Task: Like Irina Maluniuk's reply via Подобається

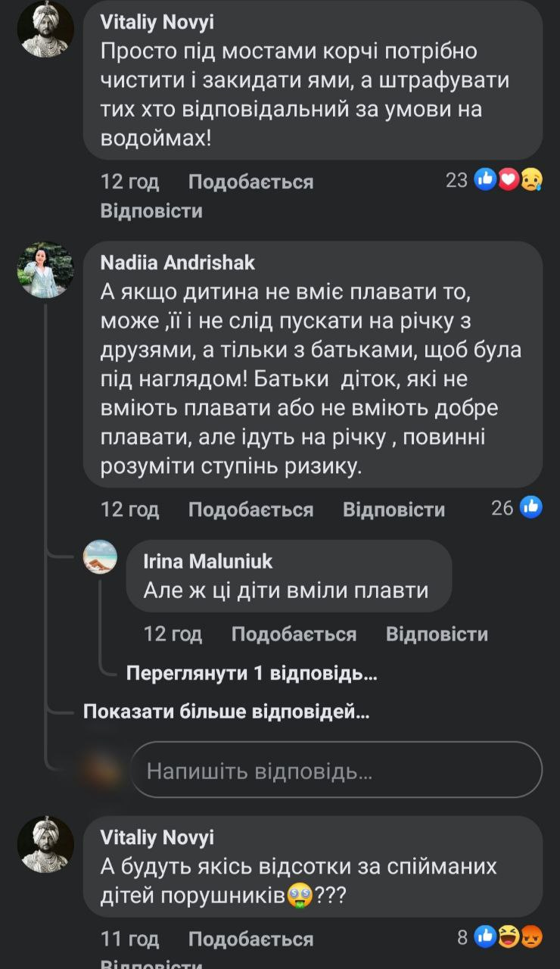Action: click(x=294, y=634)
